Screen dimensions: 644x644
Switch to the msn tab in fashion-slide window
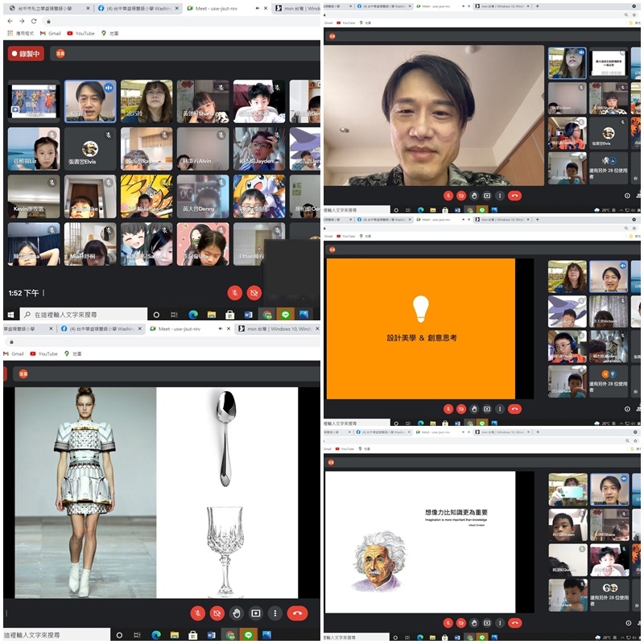coord(278,328)
